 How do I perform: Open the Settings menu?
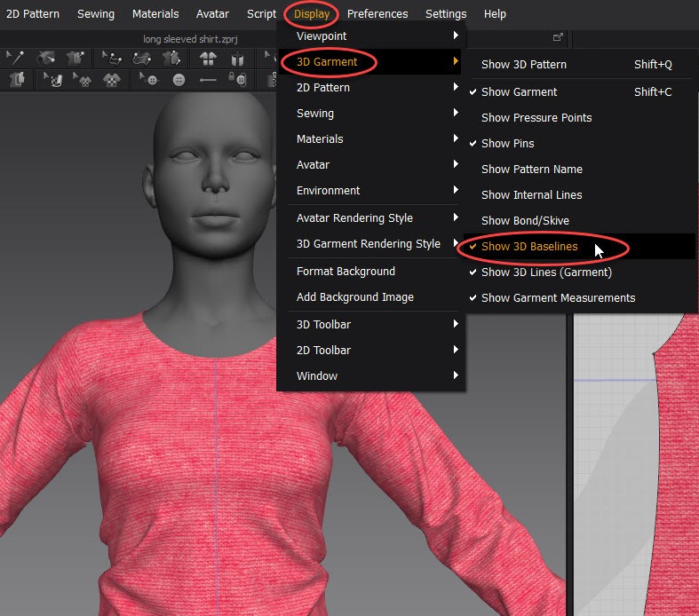(446, 14)
